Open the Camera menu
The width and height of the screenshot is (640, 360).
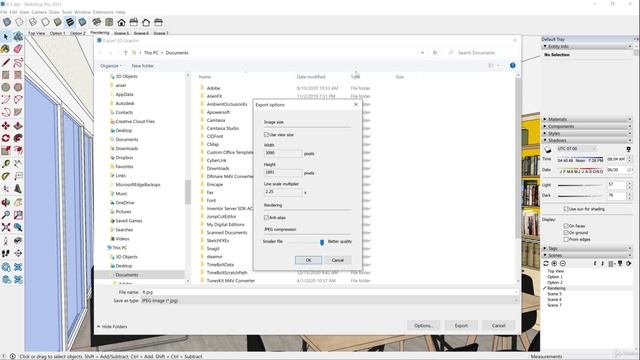click(x=39, y=12)
